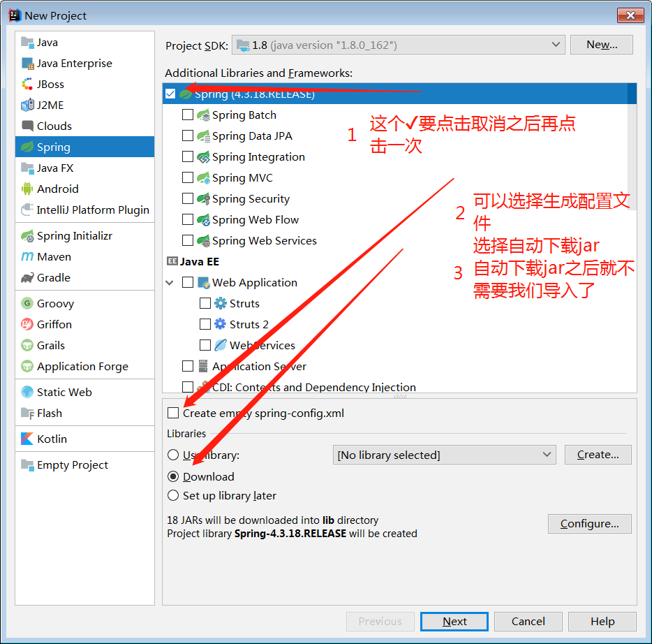Enable the Spring MVC checkbox

[x=188, y=177]
